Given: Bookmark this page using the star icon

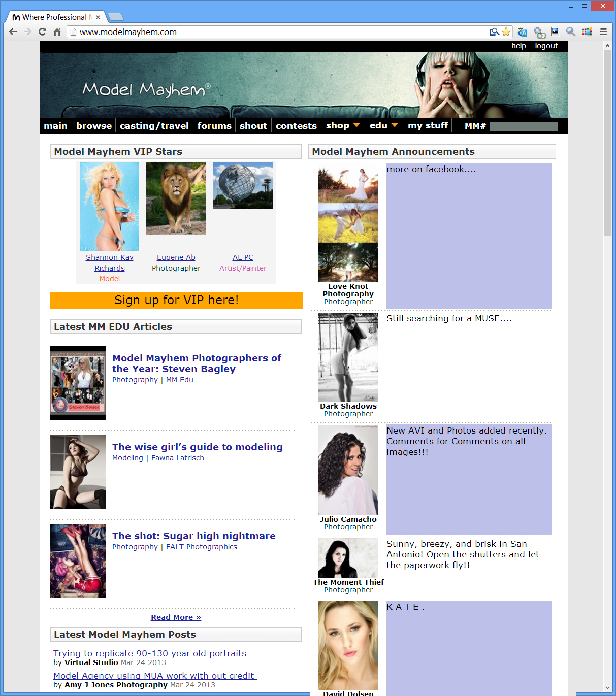Looking at the screenshot, I should [506, 31].
